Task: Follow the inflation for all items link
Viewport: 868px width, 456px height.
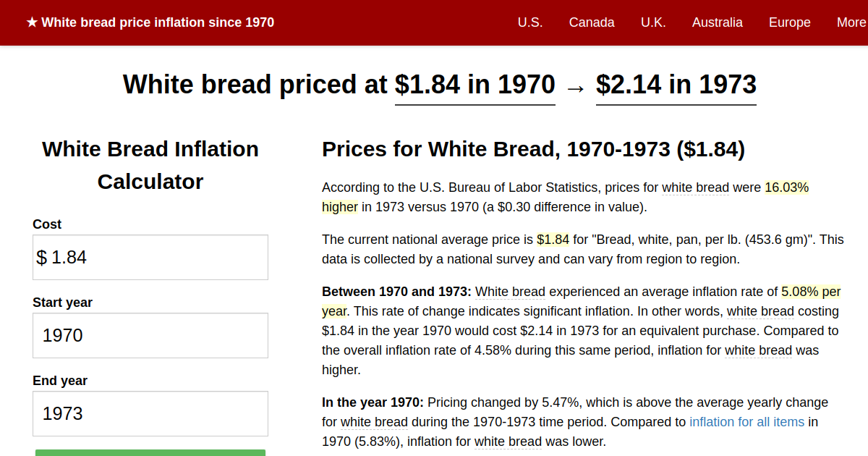Action: click(x=746, y=421)
